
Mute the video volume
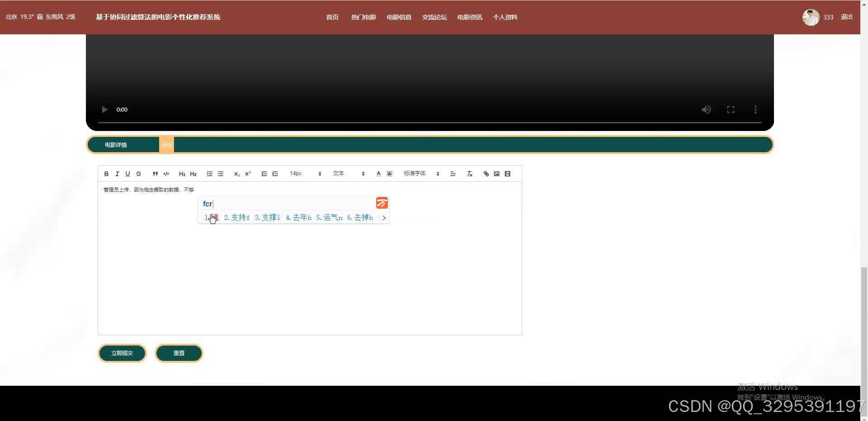706,109
